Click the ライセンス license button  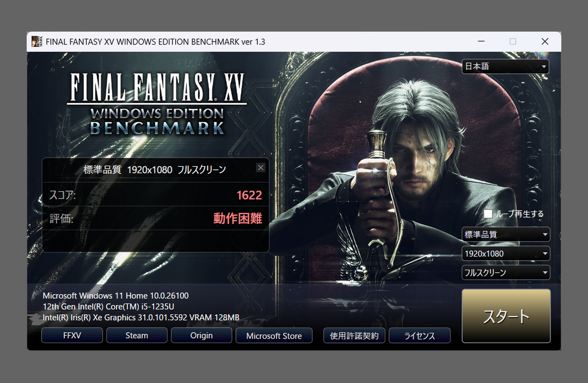pos(420,336)
